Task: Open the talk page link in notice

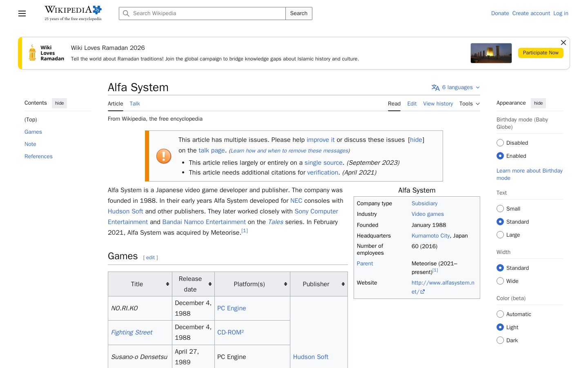Action: [212, 150]
